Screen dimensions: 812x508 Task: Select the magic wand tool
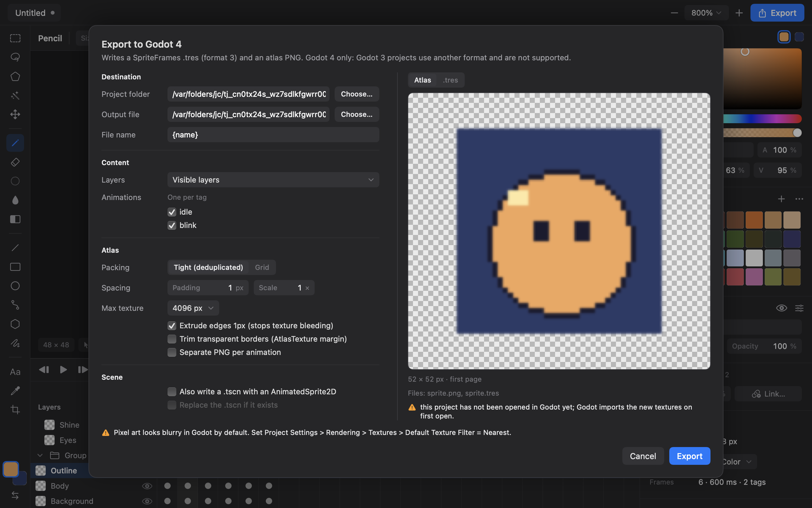pyautogui.click(x=15, y=96)
